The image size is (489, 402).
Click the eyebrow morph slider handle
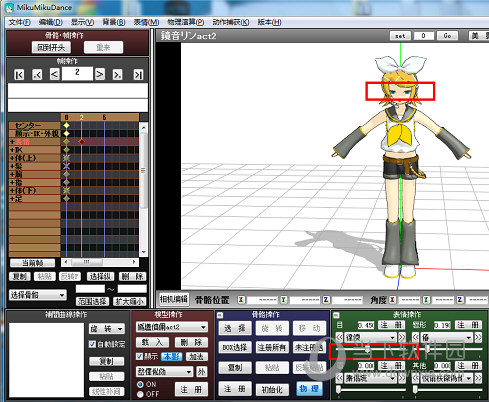(x=339, y=390)
